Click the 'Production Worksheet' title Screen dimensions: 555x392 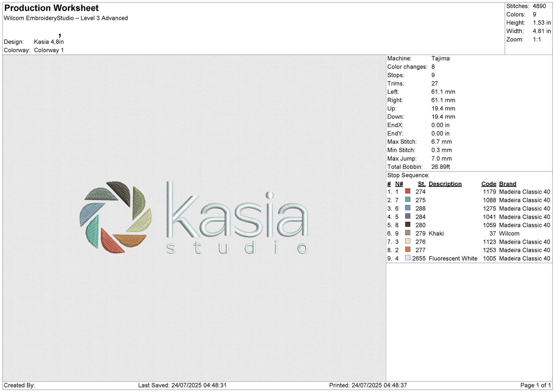(51, 8)
